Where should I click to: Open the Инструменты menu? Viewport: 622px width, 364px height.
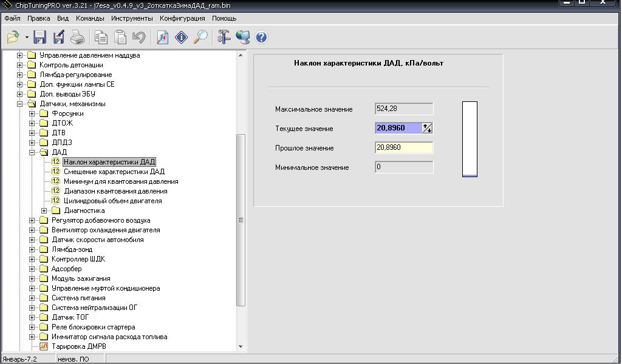pyautogui.click(x=132, y=18)
